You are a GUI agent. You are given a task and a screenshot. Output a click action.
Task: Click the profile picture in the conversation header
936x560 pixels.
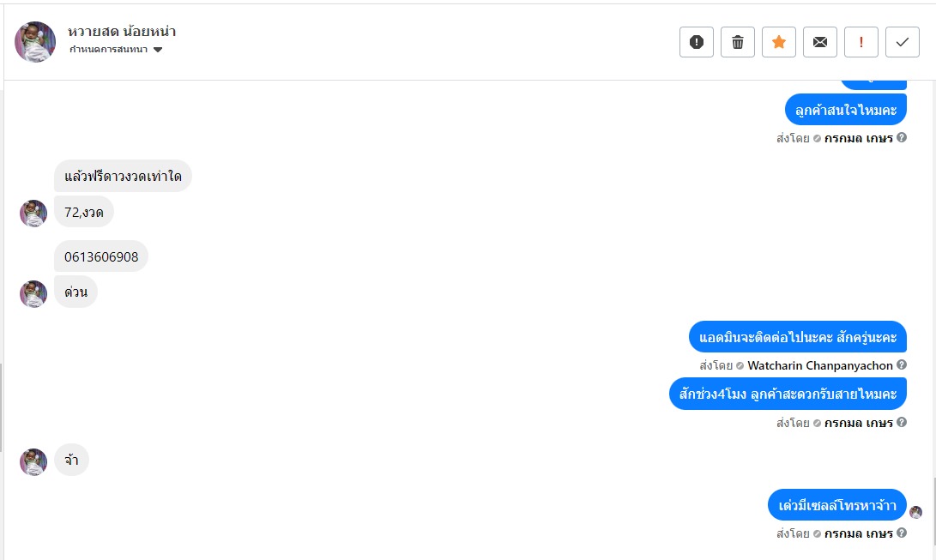click(35, 41)
